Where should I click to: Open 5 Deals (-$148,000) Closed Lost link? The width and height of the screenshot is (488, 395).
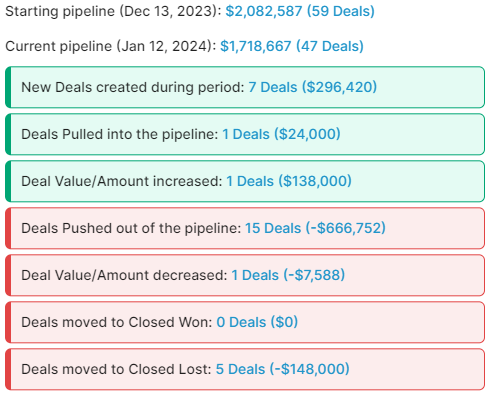coord(283,369)
